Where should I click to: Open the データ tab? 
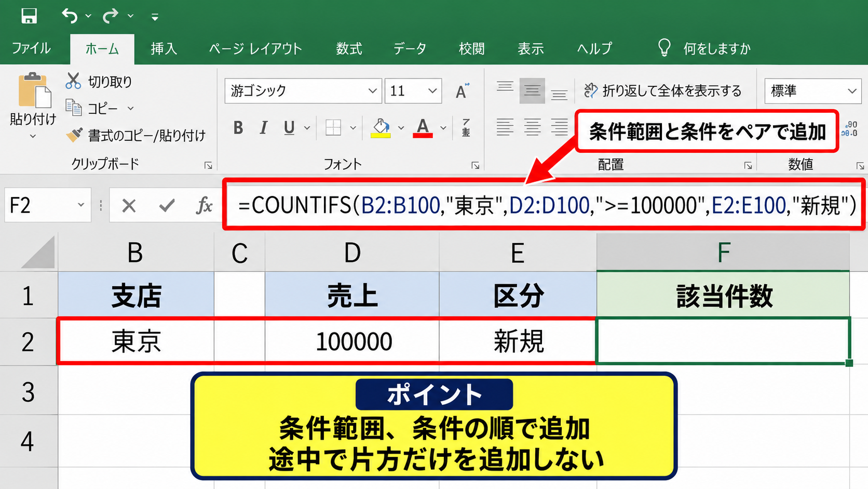coord(410,49)
